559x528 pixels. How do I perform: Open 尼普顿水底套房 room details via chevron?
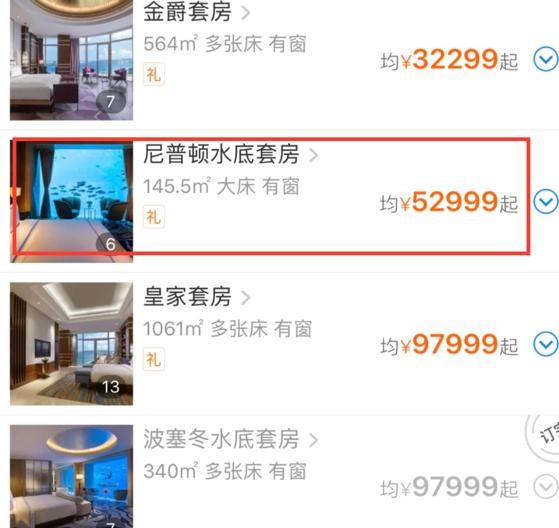[313, 155]
